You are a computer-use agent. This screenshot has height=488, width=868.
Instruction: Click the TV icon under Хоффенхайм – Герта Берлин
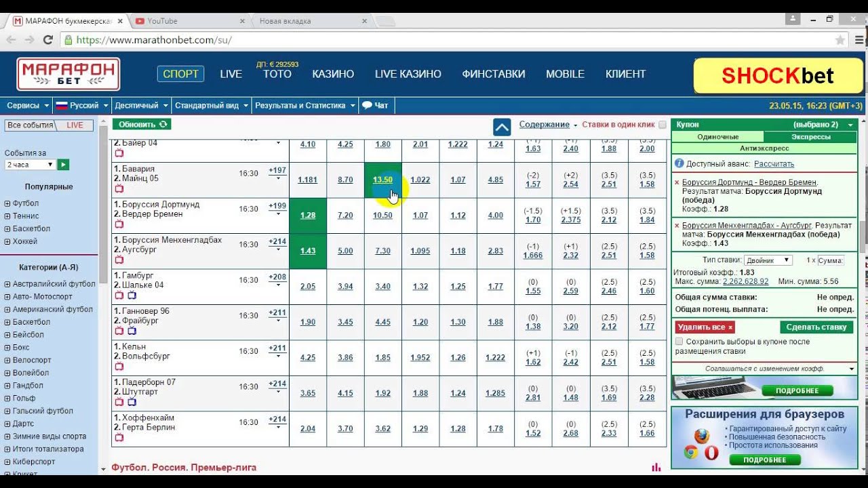(x=119, y=438)
